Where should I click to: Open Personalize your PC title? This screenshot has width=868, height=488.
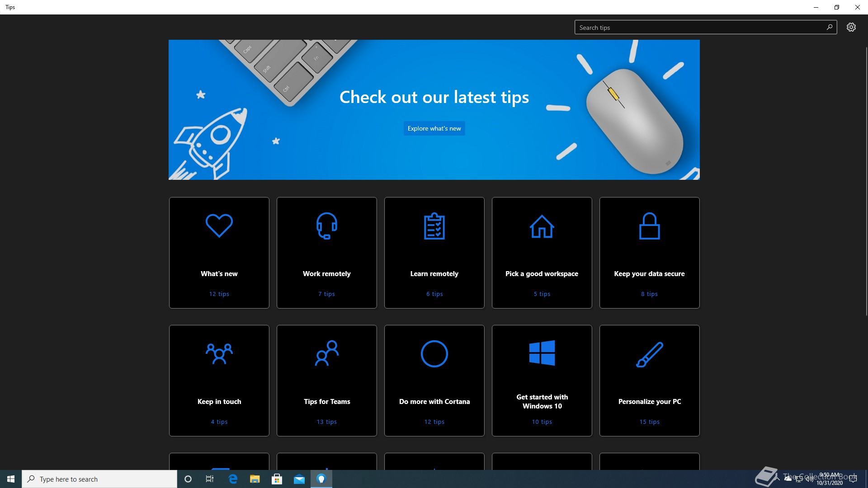[649, 401]
